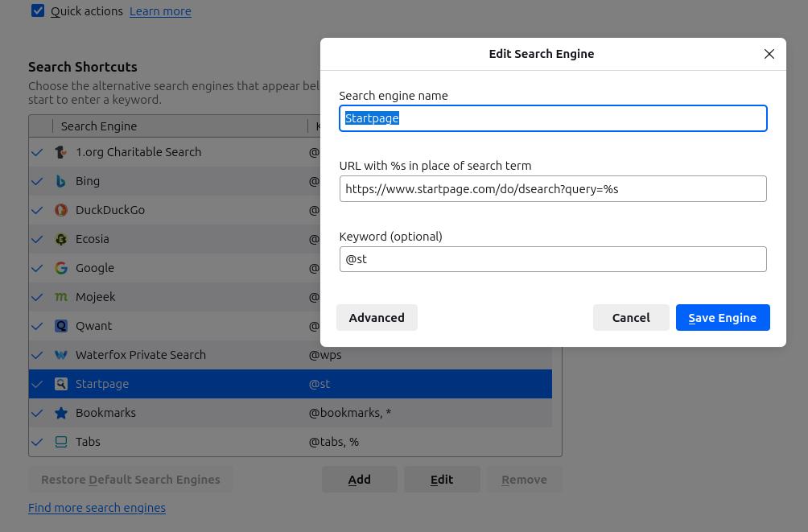The image size is (808, 532).
Task: Click the Bookmarks star icon
Action: [x=61, y=413]
